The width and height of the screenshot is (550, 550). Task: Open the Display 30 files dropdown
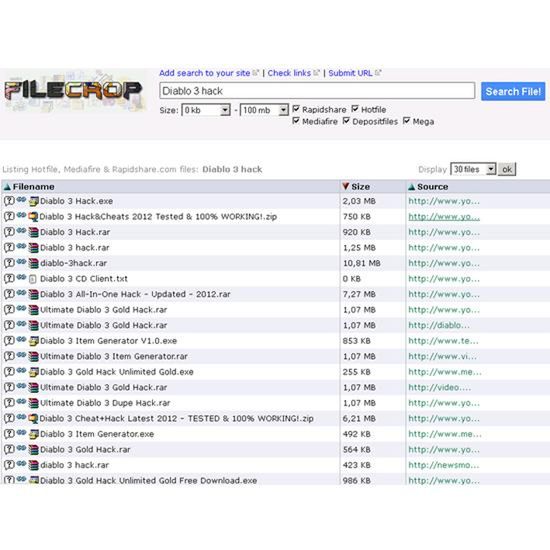pyautogui.click(x=473, y=169)
